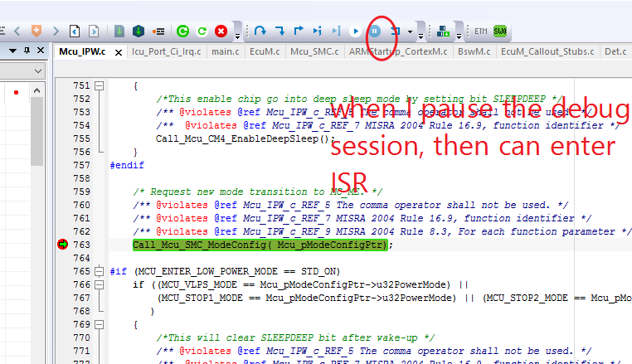
Task: Click the Toggle Breakpoint toolbar icon
Action: pyautogui.click(x=158, y=32)
